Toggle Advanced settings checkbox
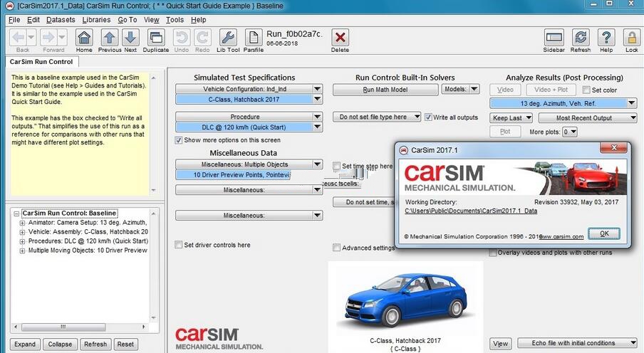644x353 pixels. pos(336,248)
